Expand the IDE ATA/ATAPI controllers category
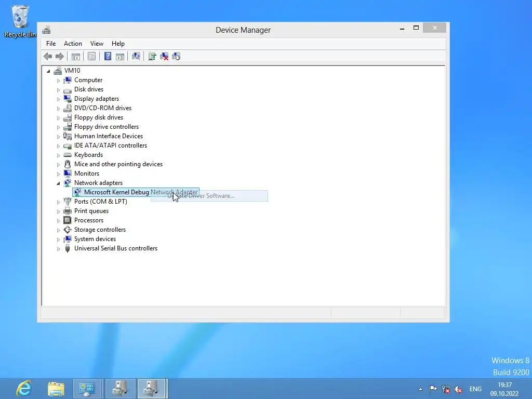The height and width of the screenshot is (399, 532). (58, 146)
